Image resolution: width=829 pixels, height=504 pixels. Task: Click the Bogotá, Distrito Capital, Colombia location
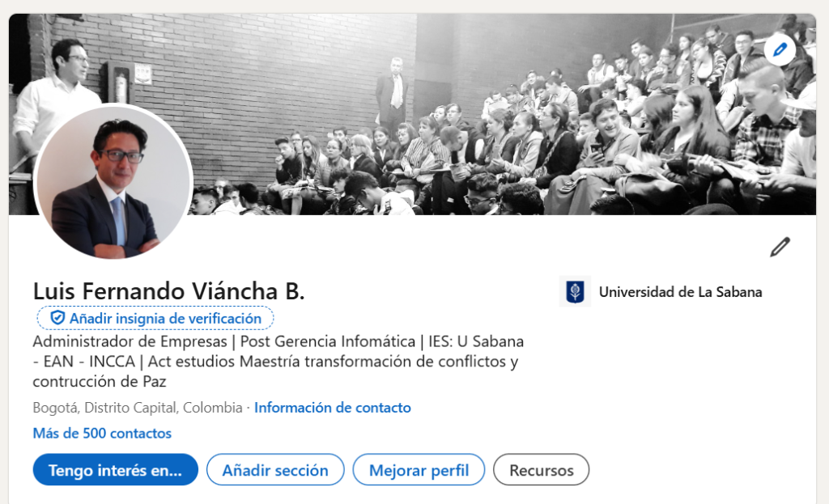coord(138,408)
